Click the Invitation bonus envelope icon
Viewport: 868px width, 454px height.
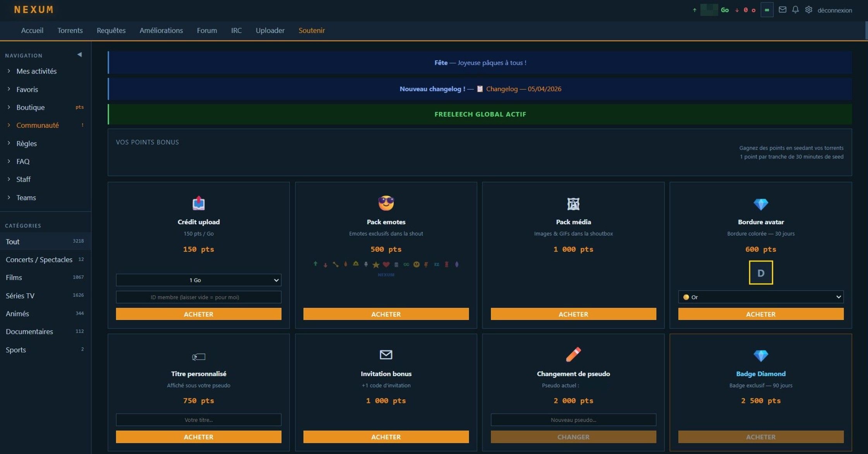[386, 354]
